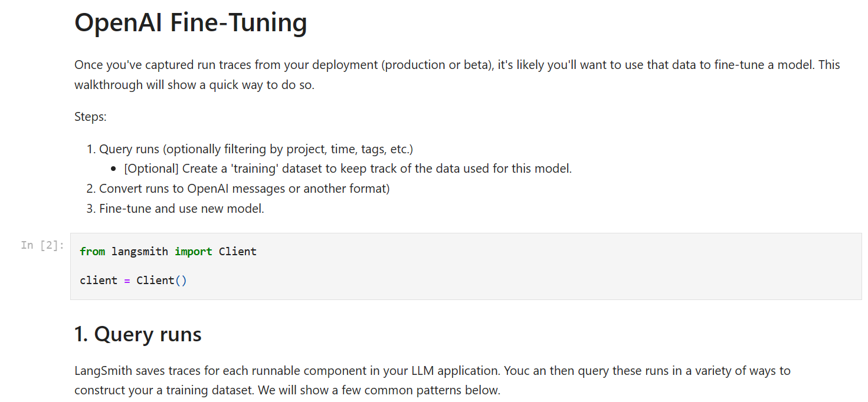The height and width of the screenshot is (402, 868).
Task: Click inside the code cell area
Action: pos(472,266)
